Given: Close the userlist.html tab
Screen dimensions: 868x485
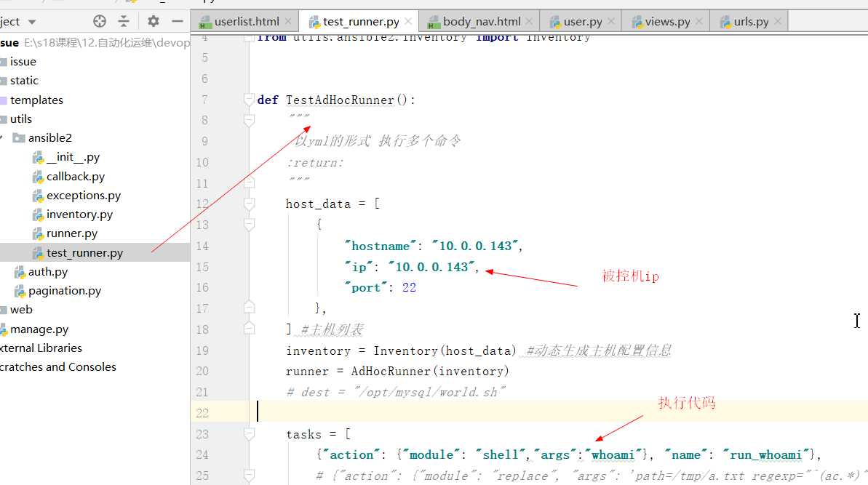Looking at the screenshot, I should (288, 21).
